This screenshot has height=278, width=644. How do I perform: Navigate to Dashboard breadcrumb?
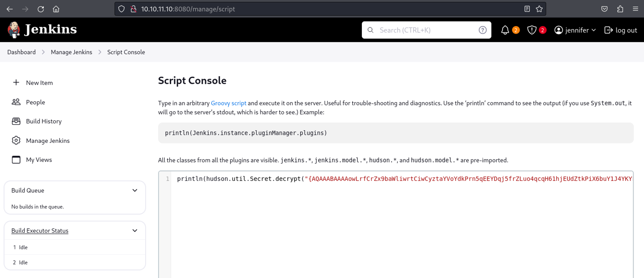pos(22,52)
